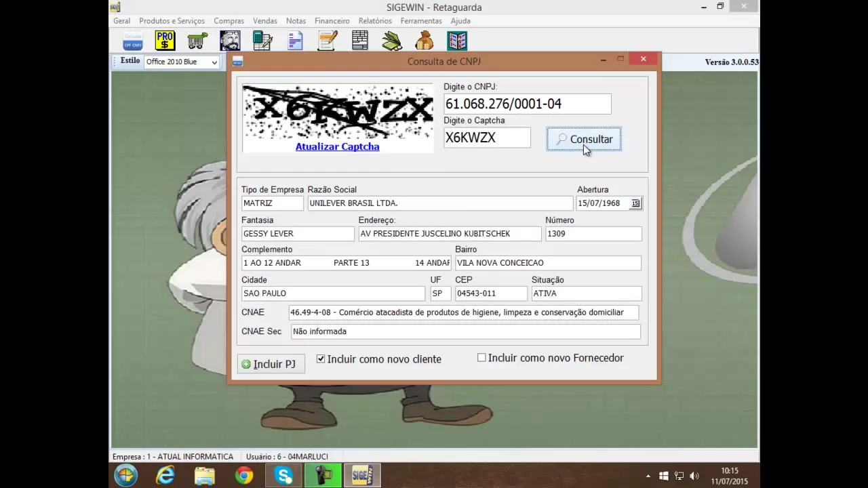Screen dimensions: 868x488
Task: Open the Vendas menu
Action: (x=265, y=21)
